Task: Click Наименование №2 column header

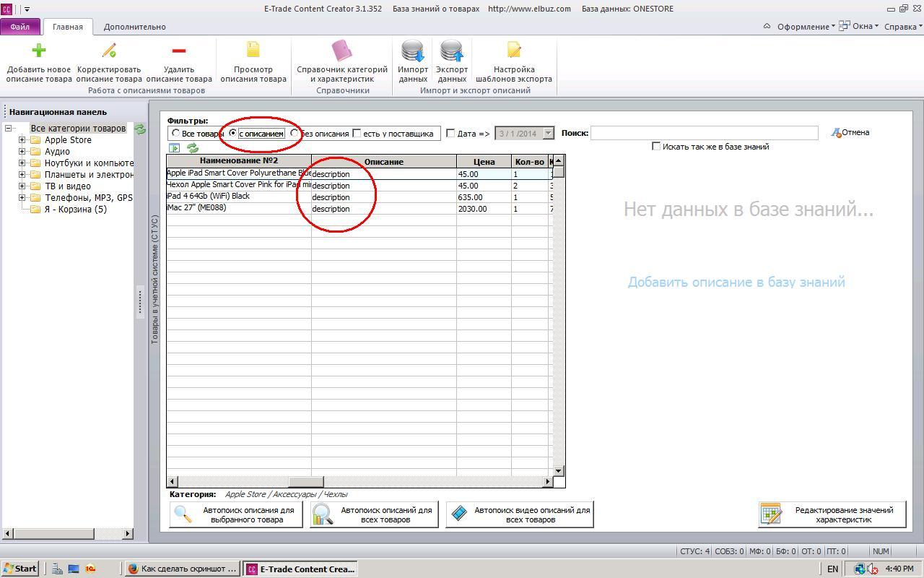Action: pyautogui.click(x=239, y=161)
